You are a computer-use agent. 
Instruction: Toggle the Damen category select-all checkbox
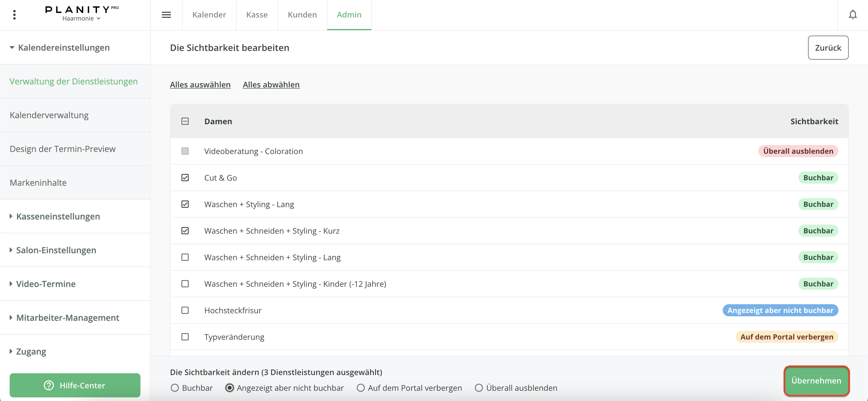(185, 121)
